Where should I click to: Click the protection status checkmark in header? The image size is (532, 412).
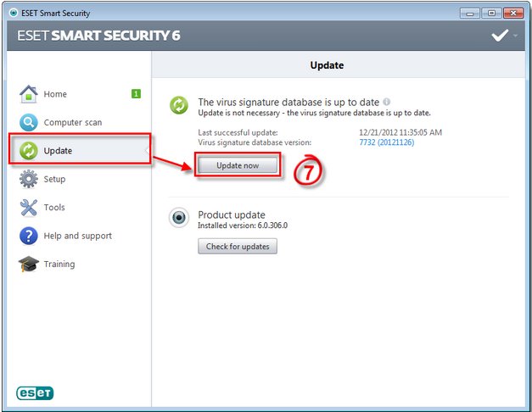click(x=500, y=36)
